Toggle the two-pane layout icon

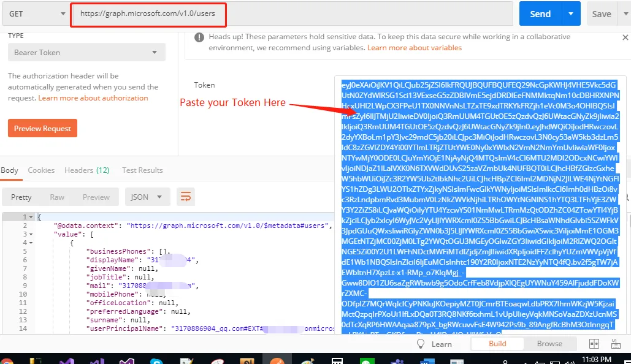pyautogui.click(x=594, y=344)
